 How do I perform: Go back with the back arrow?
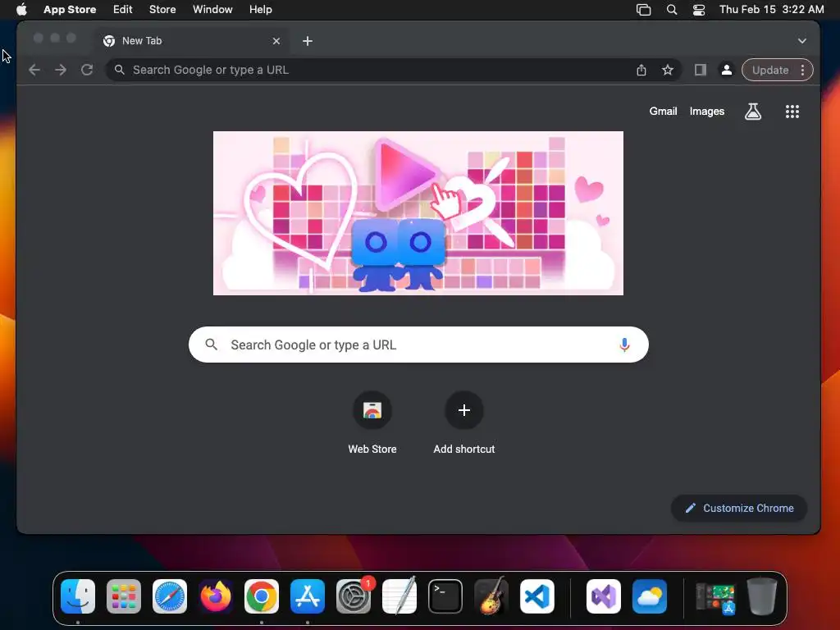[x=34, y=71]
